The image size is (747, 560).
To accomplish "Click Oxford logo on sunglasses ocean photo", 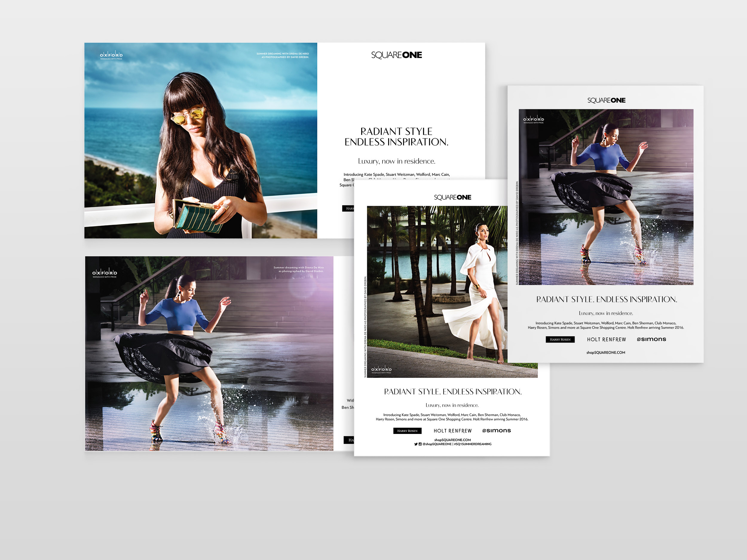I will coord(111,56).
